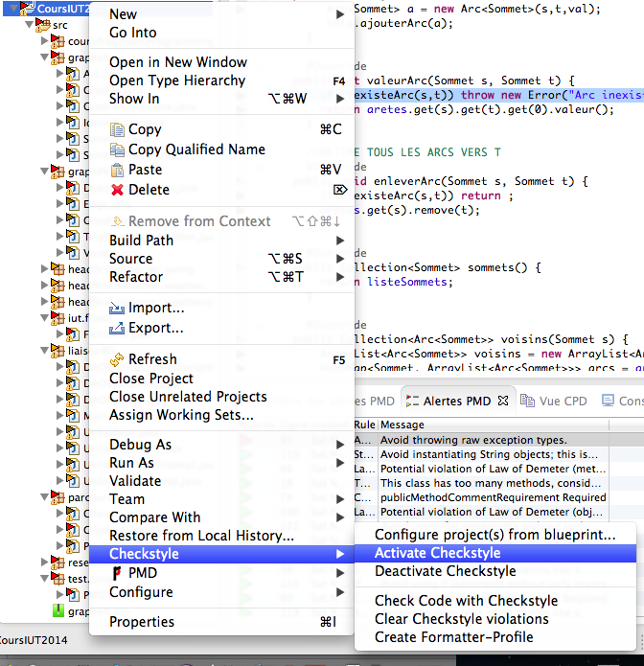The width and height of the screenshot is (644, 666).
Task: Click the Export icon in the menu
Action: click(x=118, y=328)
